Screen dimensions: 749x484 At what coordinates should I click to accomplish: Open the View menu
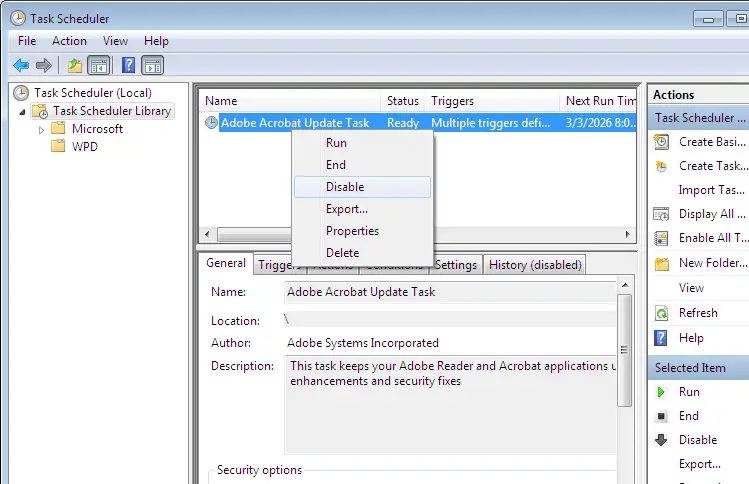click(x=115, y=41)
